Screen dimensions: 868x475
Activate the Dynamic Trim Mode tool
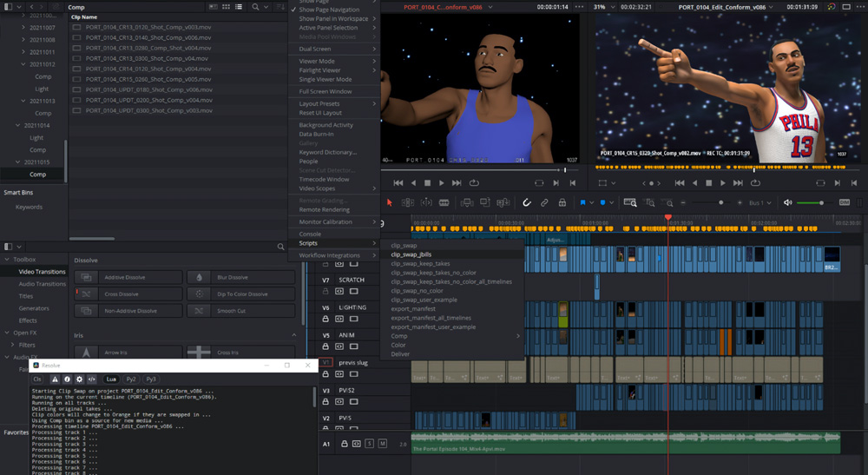[x=425, y=202]
